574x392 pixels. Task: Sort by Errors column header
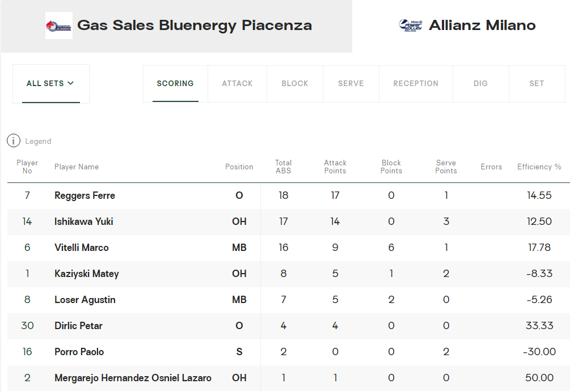coord(491,167)
